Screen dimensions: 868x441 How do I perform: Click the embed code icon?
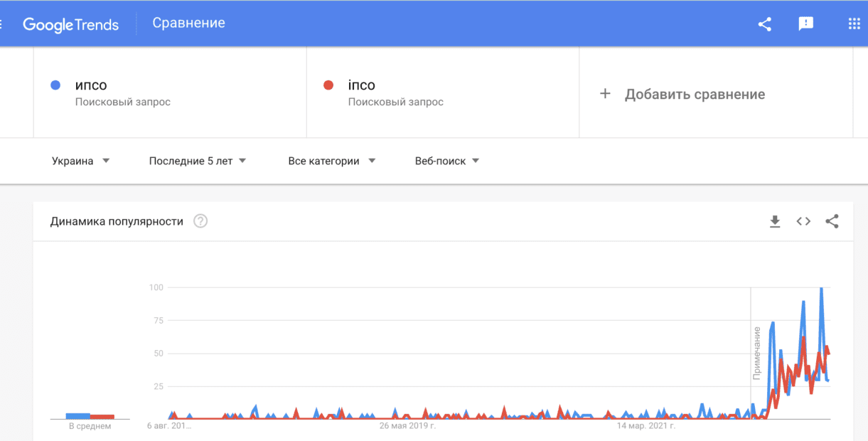803,221
